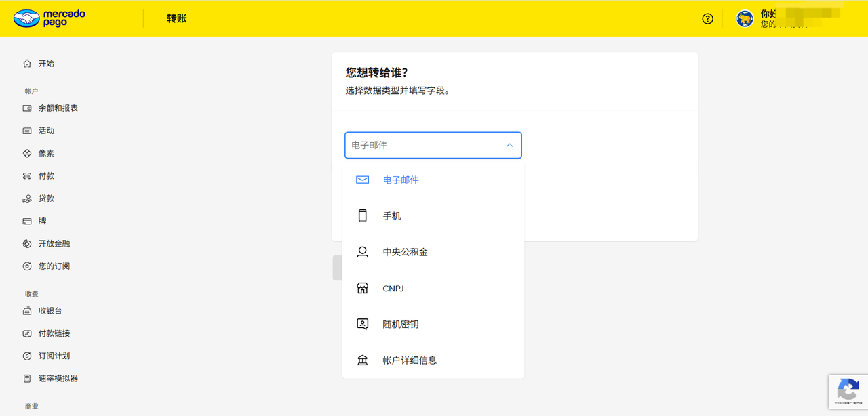
Task: Choose CNPJ in the dropdown list
Action: tap(393, 289)
